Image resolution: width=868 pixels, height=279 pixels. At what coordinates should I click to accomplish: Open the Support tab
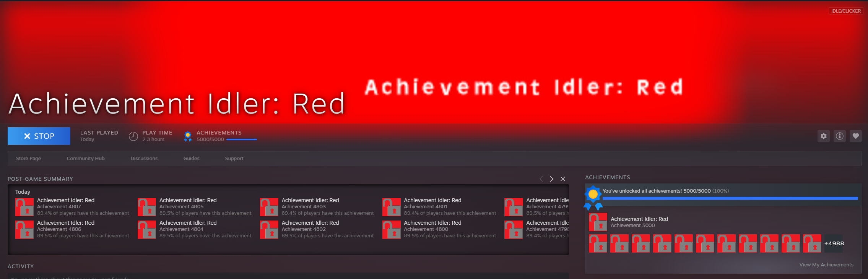[234, 159]
